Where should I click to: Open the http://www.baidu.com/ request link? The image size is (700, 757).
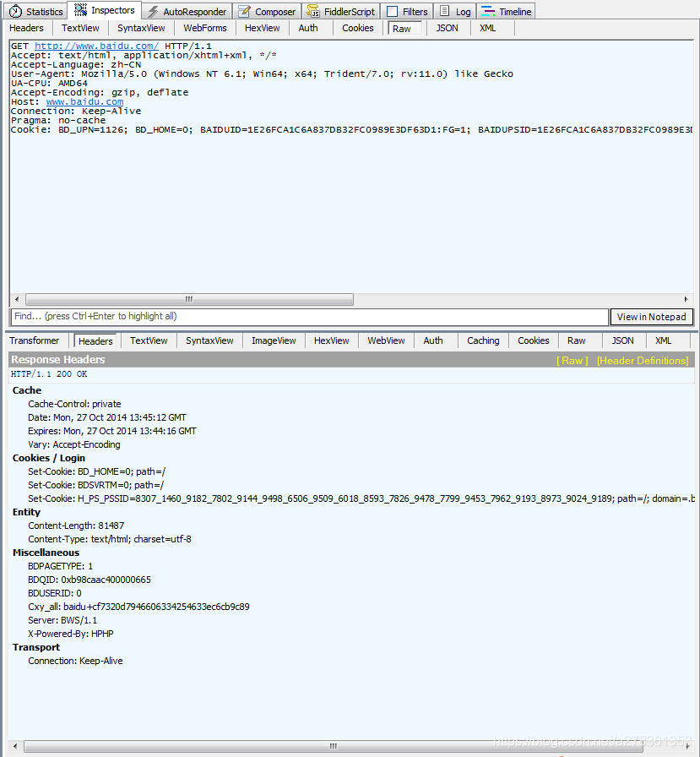coord(96,46)
